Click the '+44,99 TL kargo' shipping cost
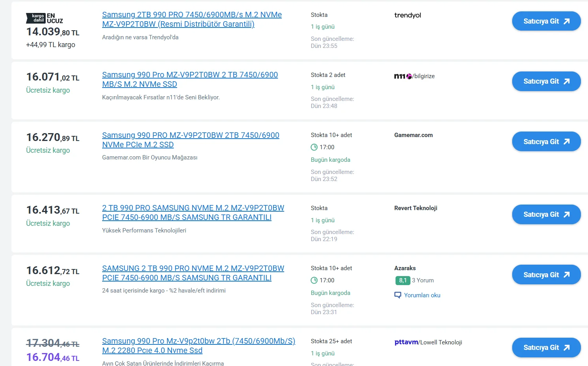This screenshot has height=366, width=588. [51, 45]
